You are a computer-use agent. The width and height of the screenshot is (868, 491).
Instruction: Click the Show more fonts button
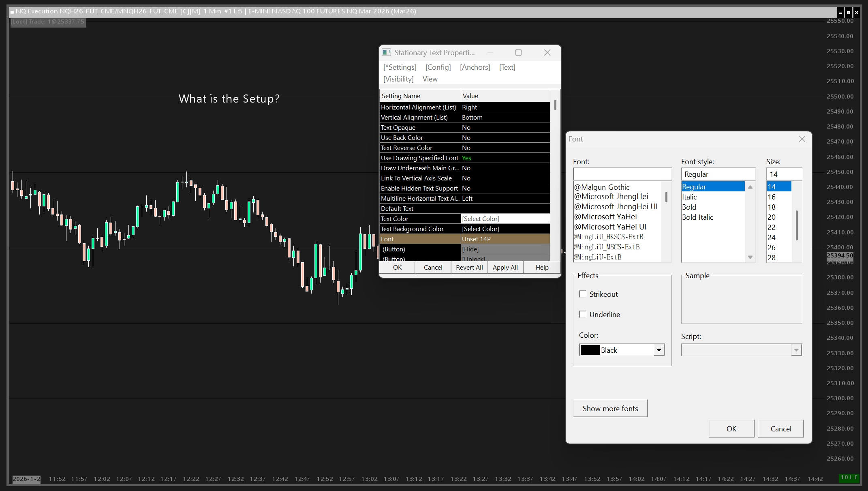tap(610, 408)
